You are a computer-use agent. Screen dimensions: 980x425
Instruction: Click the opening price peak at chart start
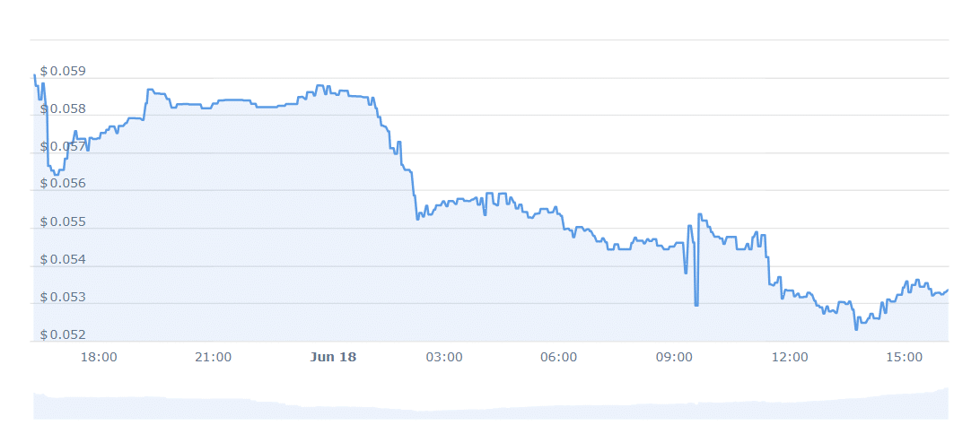pyautogui.click(x=35, y=75)
